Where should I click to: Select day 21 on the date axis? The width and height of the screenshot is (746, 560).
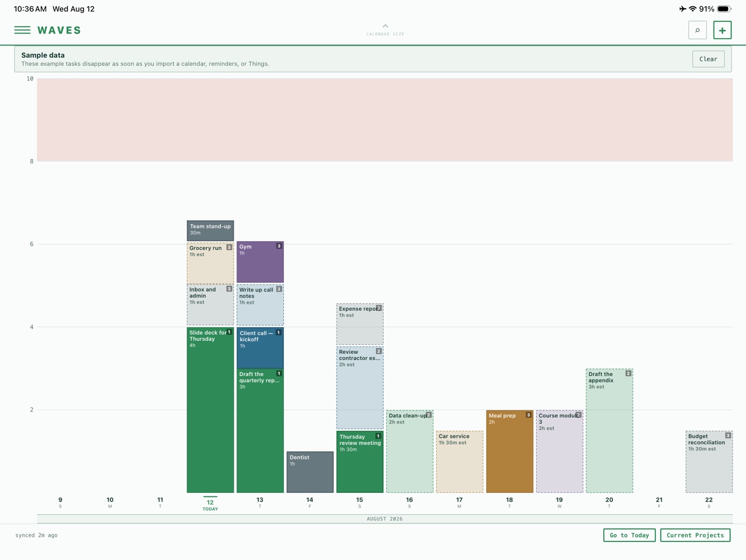(x=659, y=502)
